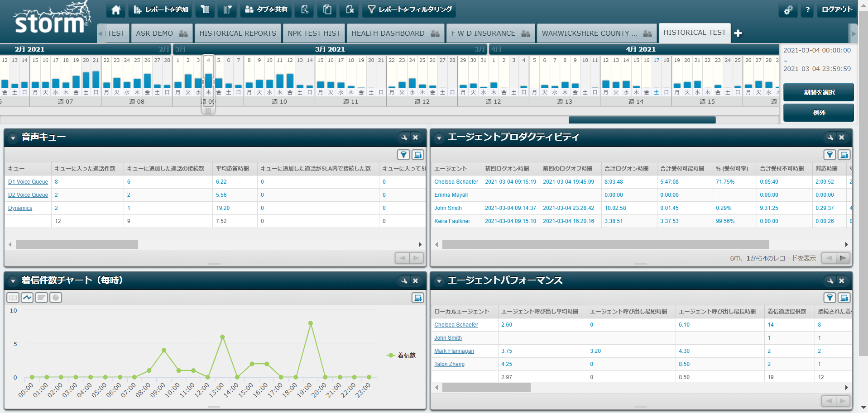Collapse the エージェントパフォーマンス panel

coord(439,281)
